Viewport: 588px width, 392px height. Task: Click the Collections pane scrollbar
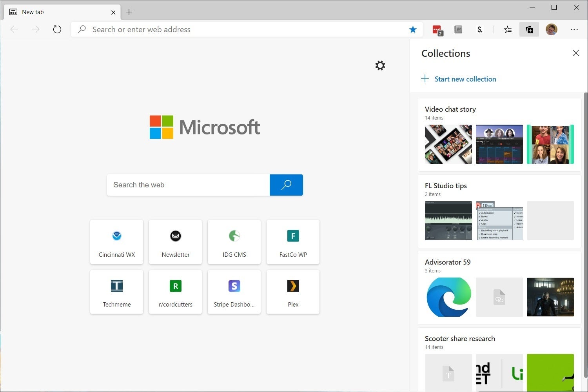coord(586,235)
